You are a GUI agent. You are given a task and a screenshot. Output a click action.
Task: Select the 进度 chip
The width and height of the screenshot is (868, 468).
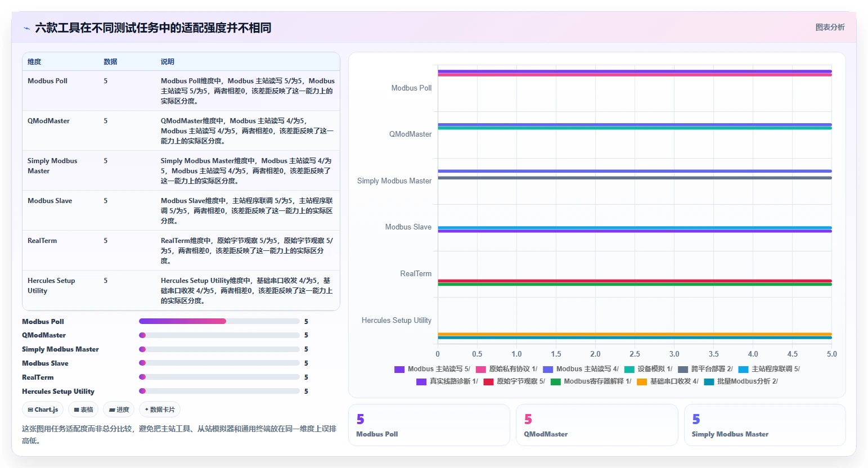click(x=119, y=409)
